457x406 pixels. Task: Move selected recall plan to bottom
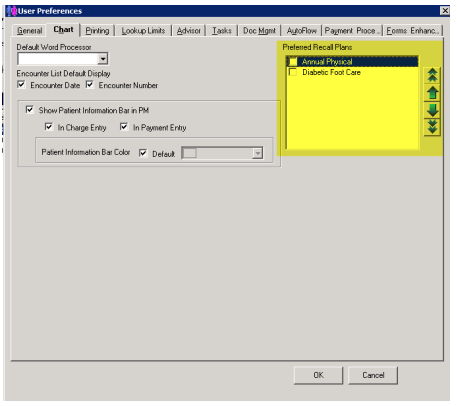432,127
